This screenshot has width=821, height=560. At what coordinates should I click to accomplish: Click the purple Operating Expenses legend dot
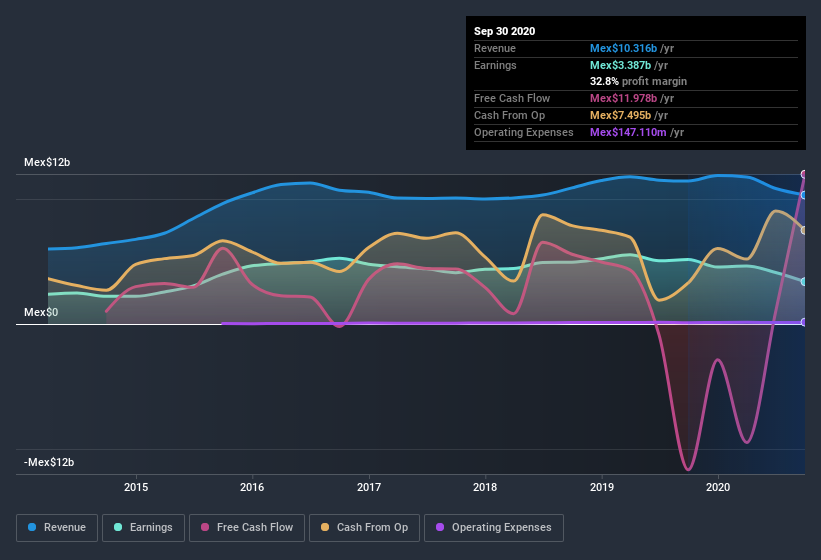[x=440, y=527]
